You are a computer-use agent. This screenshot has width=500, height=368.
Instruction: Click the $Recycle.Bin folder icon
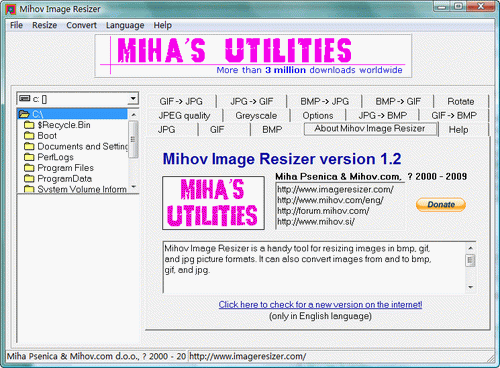(x=29, y=125)
